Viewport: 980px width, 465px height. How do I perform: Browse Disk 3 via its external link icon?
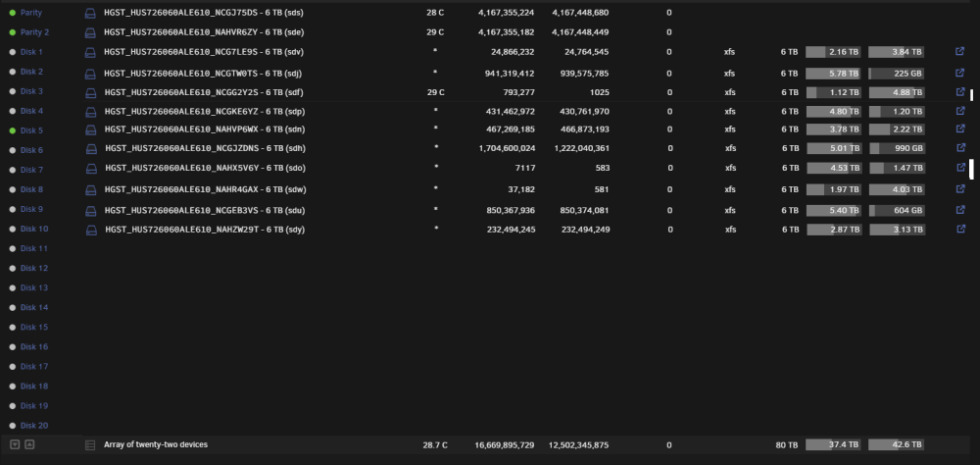(x=960, y=91)
